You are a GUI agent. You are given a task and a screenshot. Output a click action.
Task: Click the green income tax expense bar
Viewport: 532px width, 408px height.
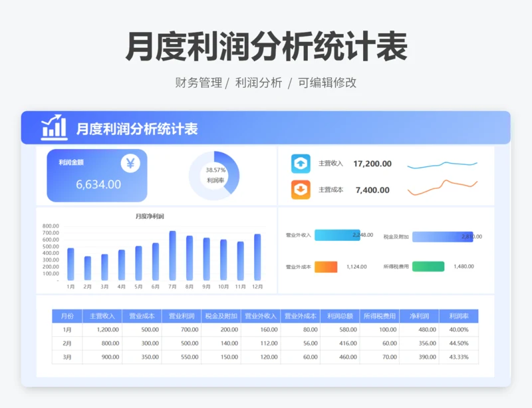pos(428,266)
